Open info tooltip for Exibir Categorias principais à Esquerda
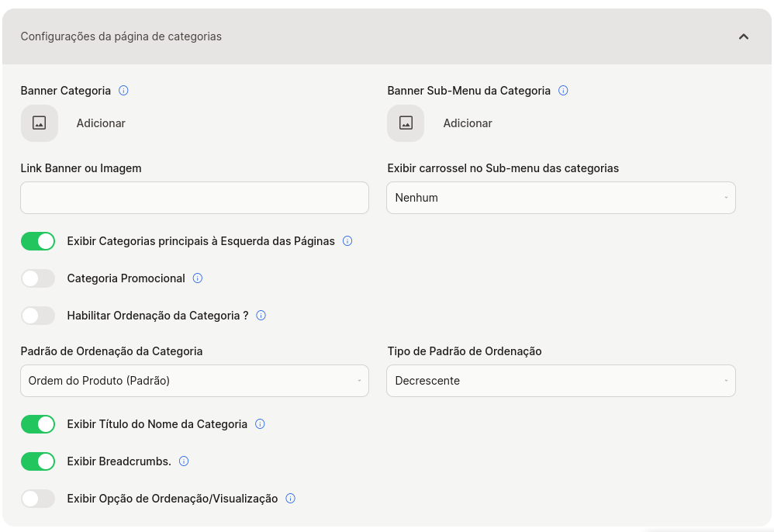Image resolution: width=774 pixels, height=532 pixels. tap(347, 241)
